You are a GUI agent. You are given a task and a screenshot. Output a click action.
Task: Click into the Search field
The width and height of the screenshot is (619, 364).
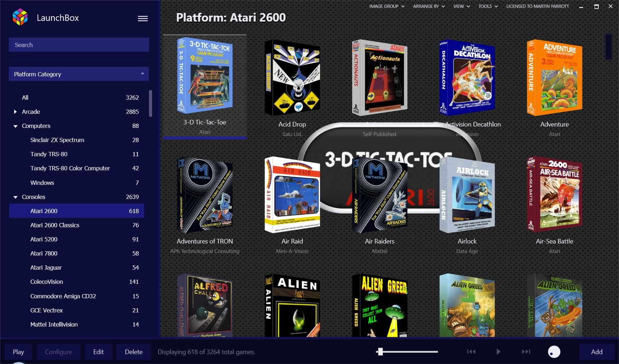click(x=79, y=45)
